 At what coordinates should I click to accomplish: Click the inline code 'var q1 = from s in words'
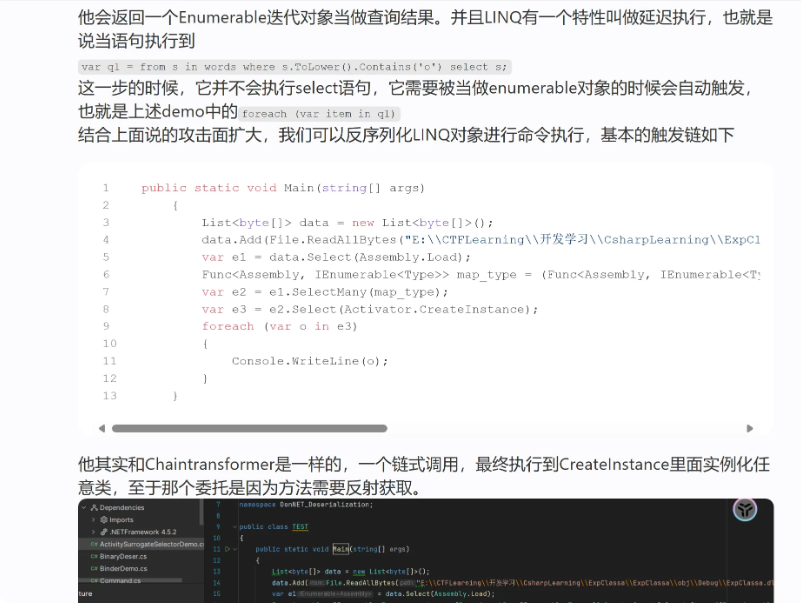pyautogui.click(x=295, y=67)
